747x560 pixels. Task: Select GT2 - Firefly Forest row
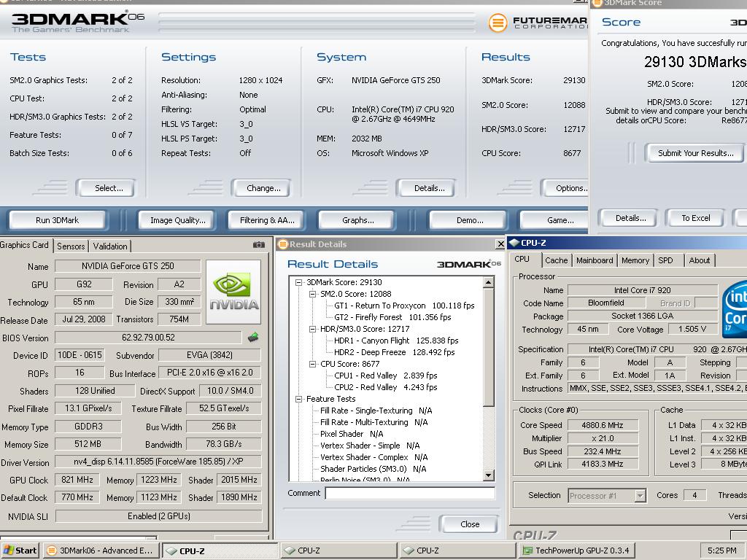coord(392,317)
